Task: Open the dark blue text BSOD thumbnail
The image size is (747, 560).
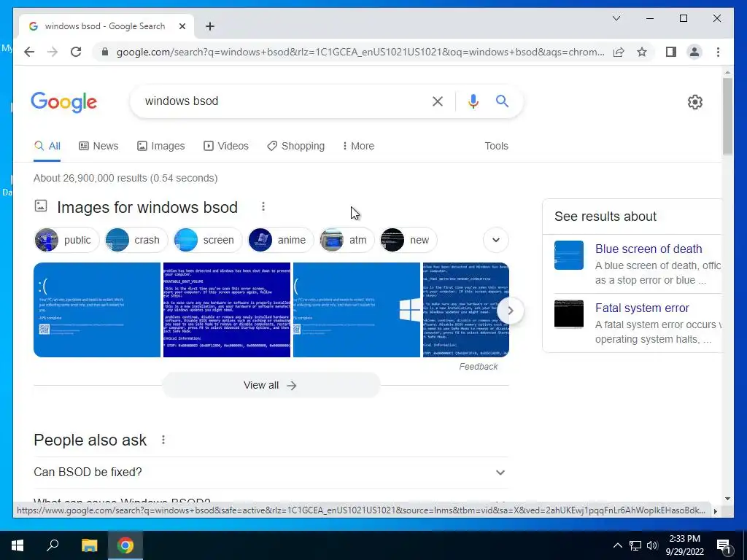Action: tap(227, 310)
